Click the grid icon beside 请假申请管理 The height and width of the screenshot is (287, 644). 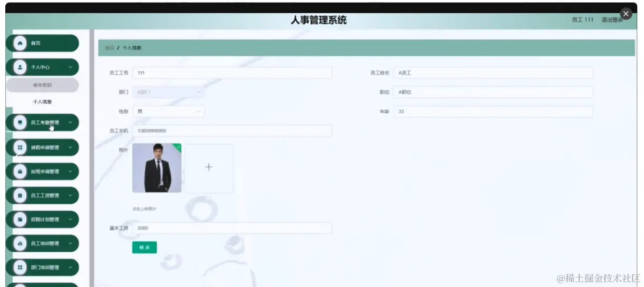(20, 147)
